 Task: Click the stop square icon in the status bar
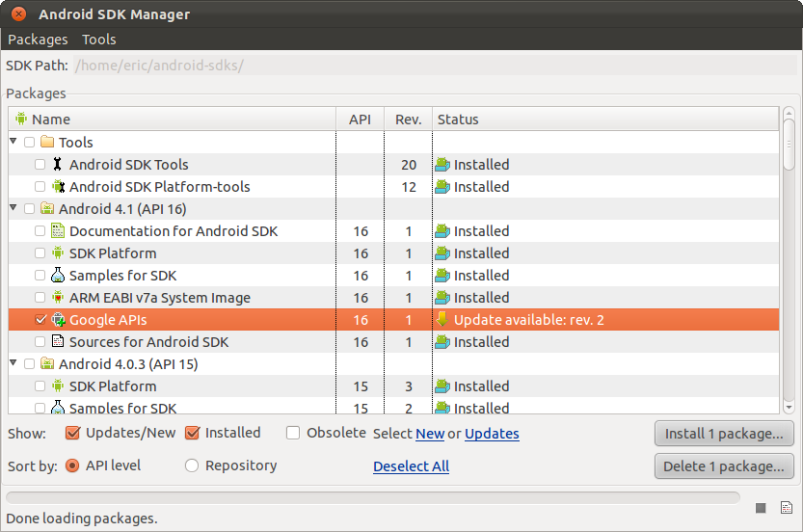tap(761, 507)
